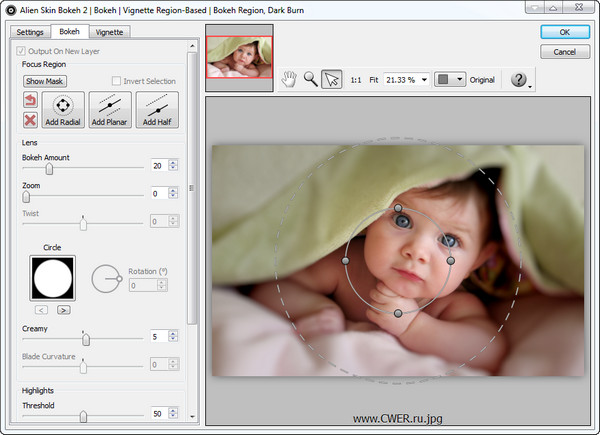The width and height of the screenshot is (600, 435).
Task: Open the Help question mark menu
Action: coord(518,79)
